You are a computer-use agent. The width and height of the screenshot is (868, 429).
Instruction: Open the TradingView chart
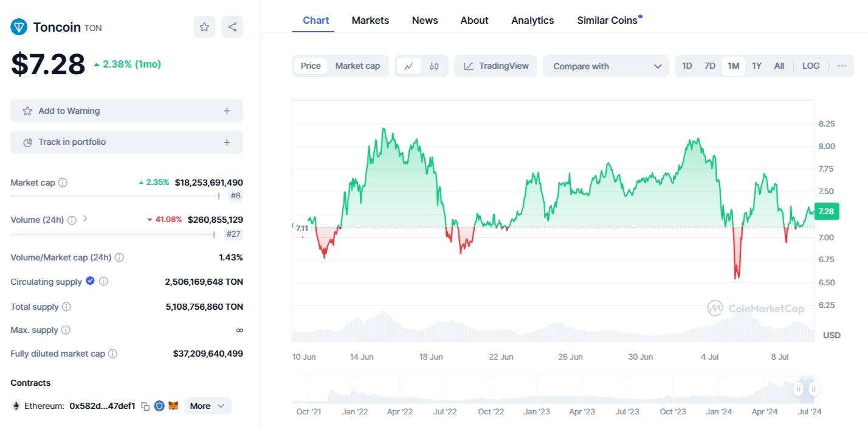(496, 66)
